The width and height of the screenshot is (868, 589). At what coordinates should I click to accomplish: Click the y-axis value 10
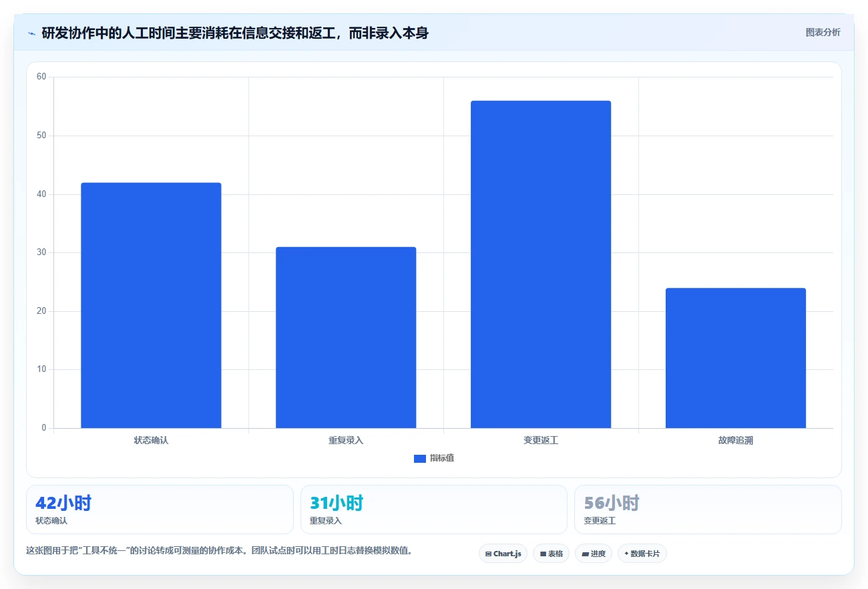[x=41, y=369]
